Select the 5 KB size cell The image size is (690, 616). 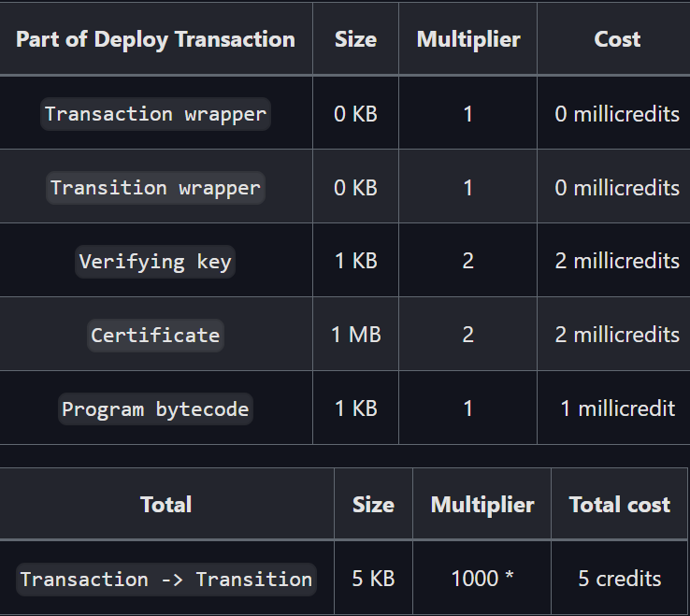373,579
